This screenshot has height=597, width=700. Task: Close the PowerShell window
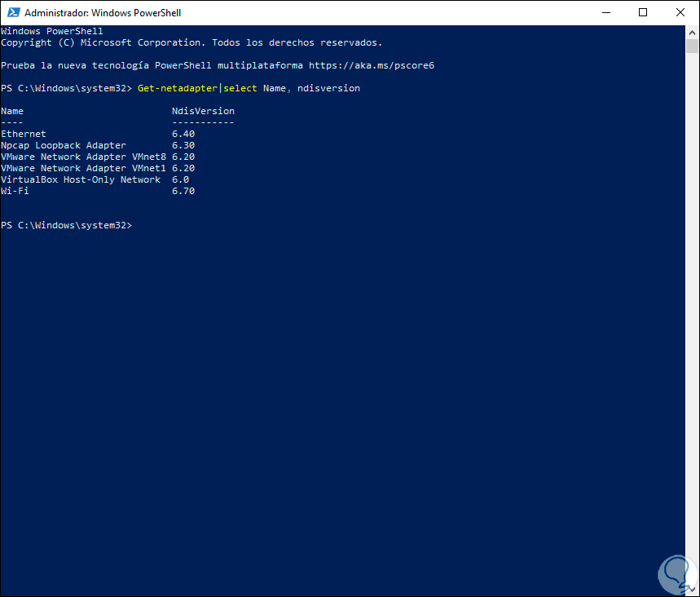(x=680, y=12)
